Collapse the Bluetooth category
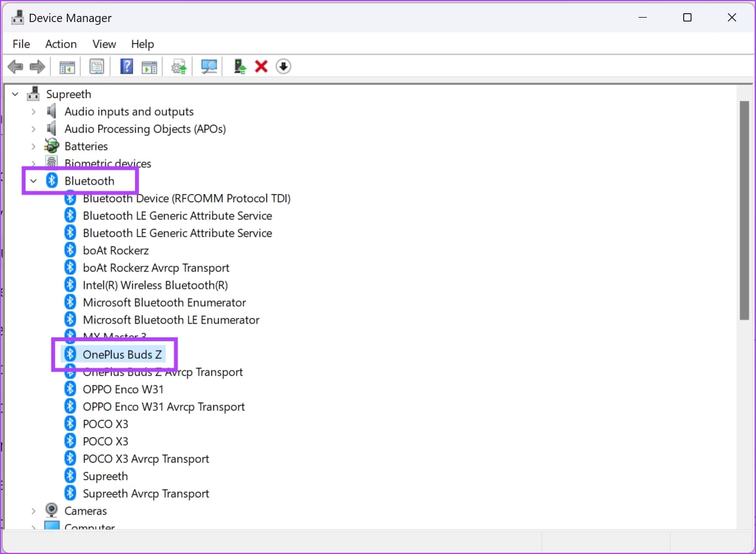 click(34, 181)
